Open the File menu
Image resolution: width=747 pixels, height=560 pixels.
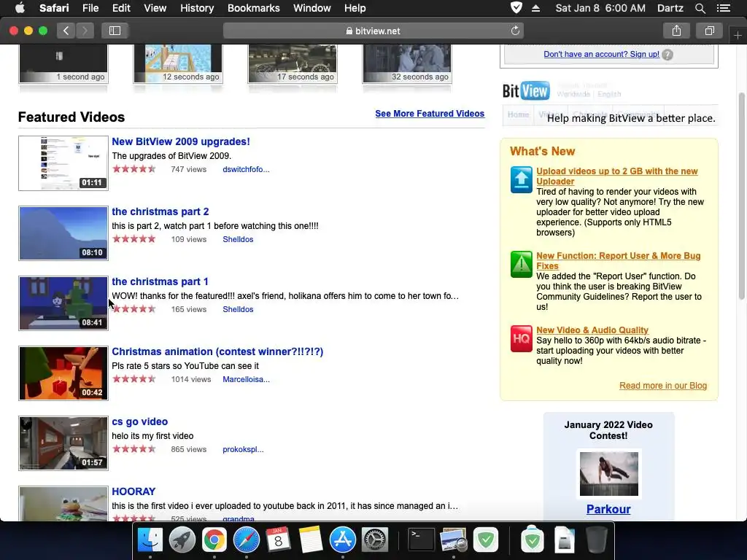pyautogui.click(x=90, y=8)
